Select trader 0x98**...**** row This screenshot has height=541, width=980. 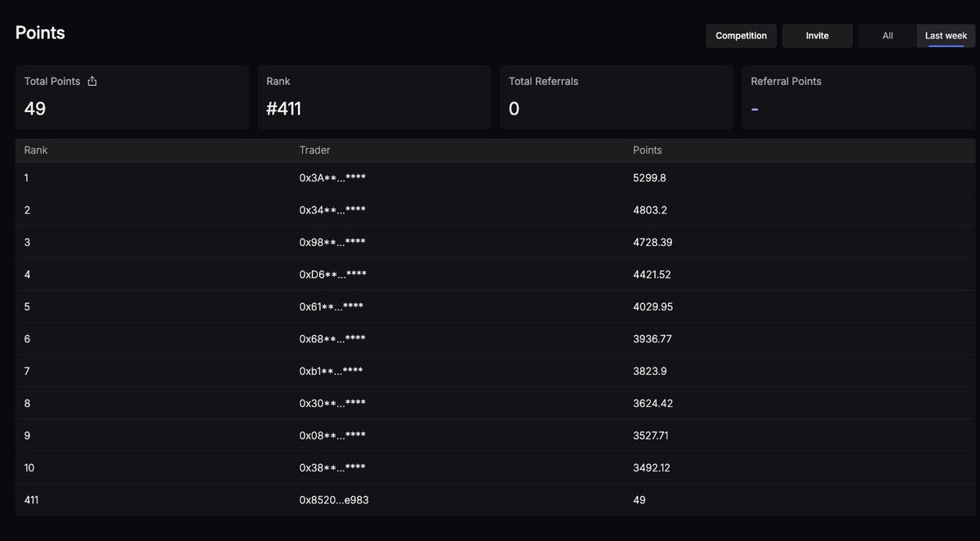pyautogui.click(x=495, y=243)
